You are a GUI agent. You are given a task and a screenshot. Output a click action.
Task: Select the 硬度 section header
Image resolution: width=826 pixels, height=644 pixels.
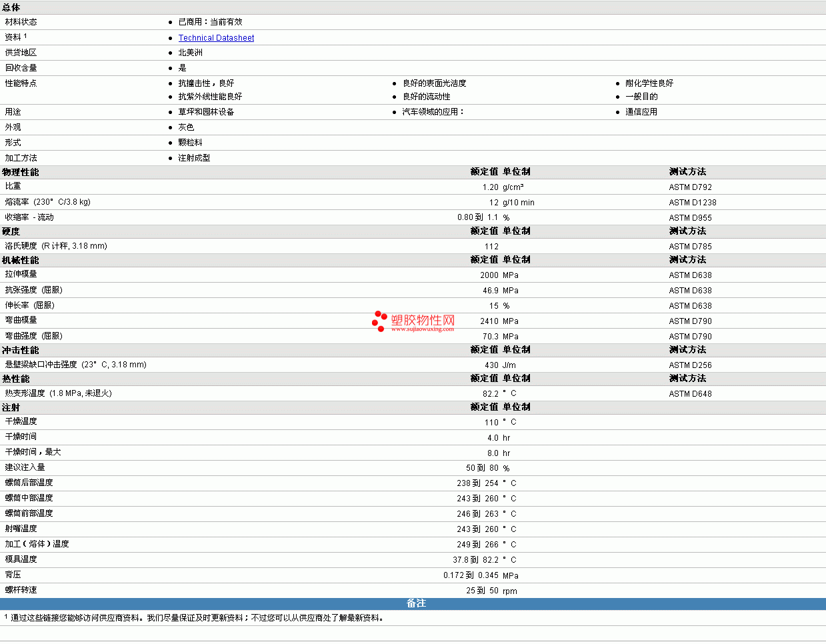pos(11,231)
